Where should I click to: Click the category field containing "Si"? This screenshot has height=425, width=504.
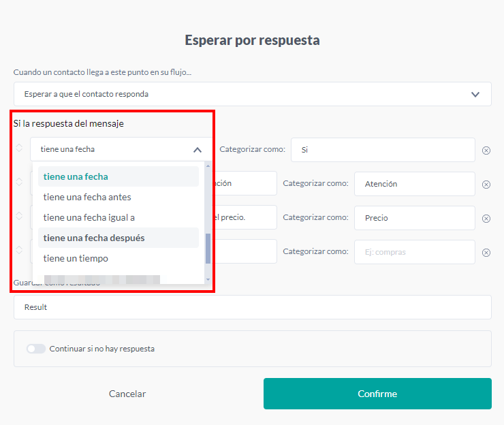[x=382, y=150]
